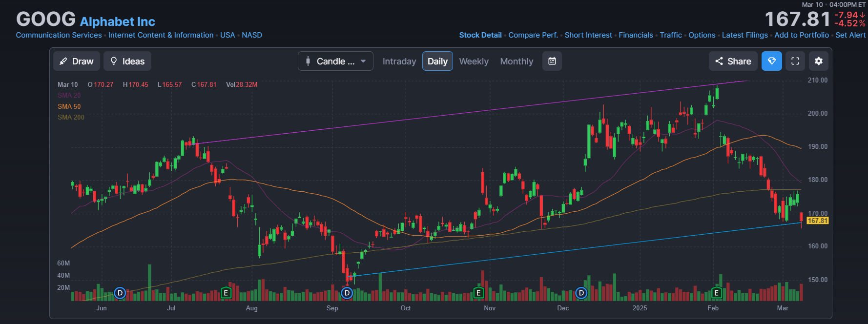The image size is (868, 324).
Task: Go to the Financials page
Action: tap(636, 35)
